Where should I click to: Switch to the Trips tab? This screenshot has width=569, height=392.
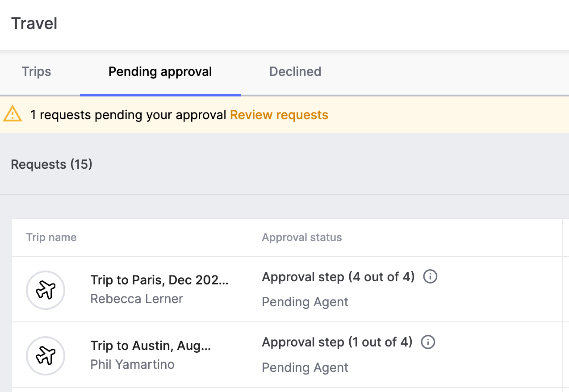[36, 72]
